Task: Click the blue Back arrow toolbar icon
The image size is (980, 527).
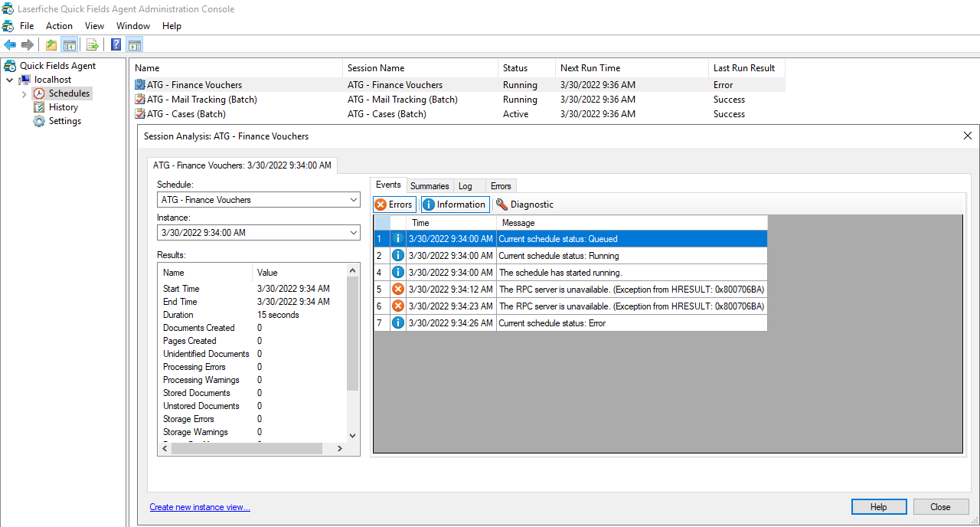Action: (10, 44)
